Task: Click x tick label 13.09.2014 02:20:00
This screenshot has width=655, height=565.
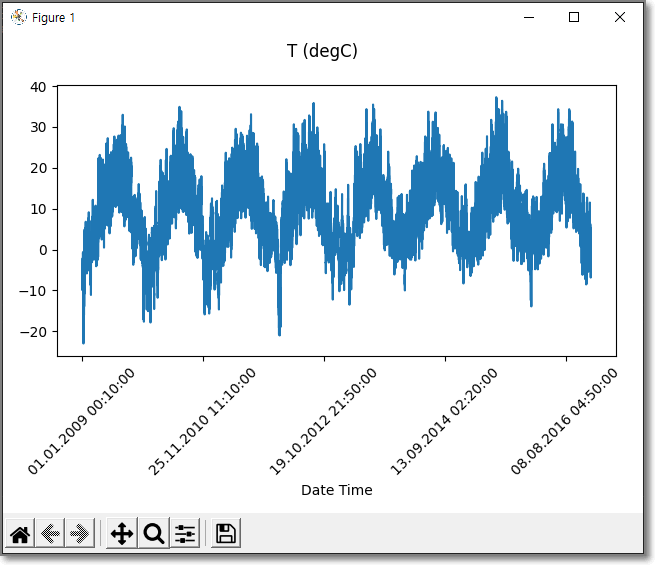Action: (x=444, y=421)
